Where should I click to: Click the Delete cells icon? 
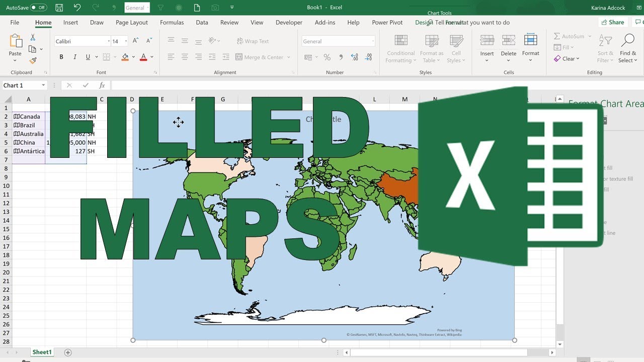point(509,40)
